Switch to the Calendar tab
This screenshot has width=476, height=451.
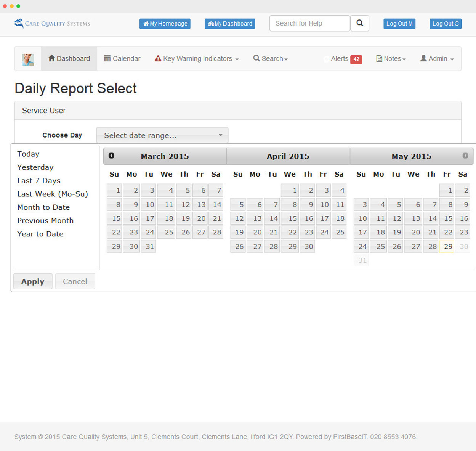tap(122, 59)
